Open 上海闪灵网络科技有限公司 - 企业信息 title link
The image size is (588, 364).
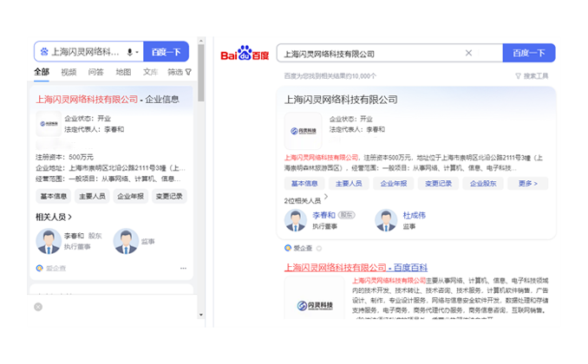click(108, 100)
